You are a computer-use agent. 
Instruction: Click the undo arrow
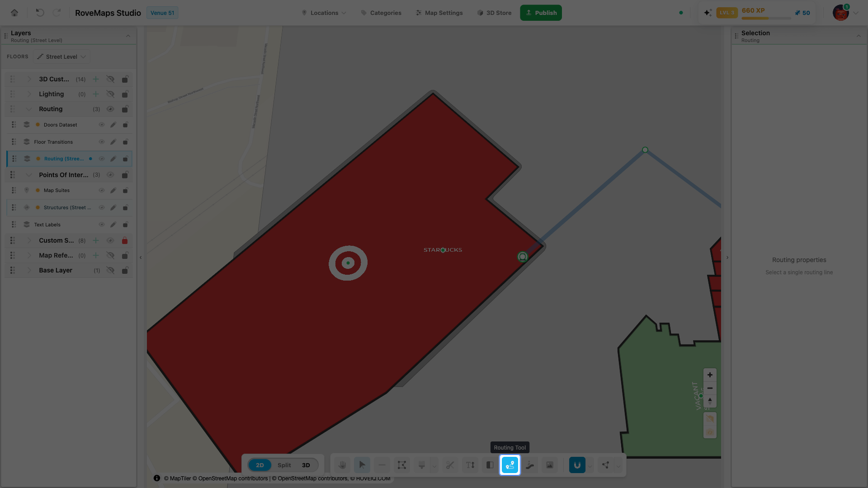pyautogui.click(x=40, y=13)
